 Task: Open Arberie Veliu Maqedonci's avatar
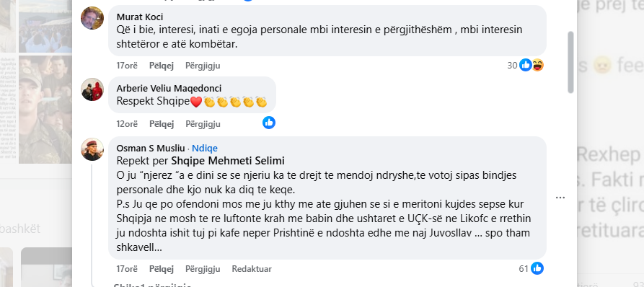tap(92, 89)
